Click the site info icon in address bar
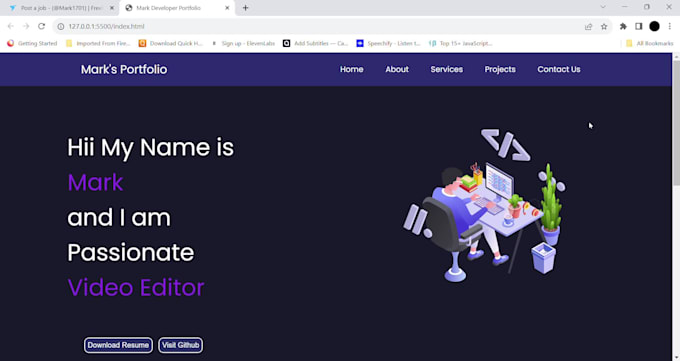The image size is (680, 361). [61, 26]
